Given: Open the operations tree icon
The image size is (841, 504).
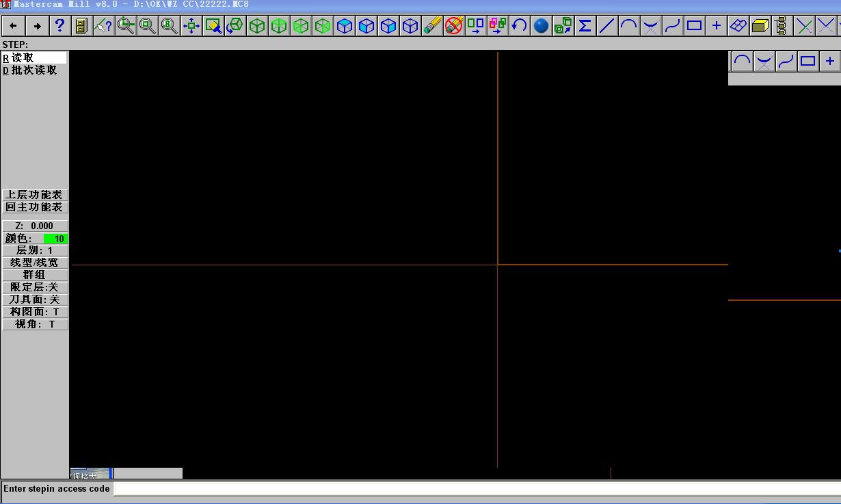Looking at the screenshot, I should 782,26.
